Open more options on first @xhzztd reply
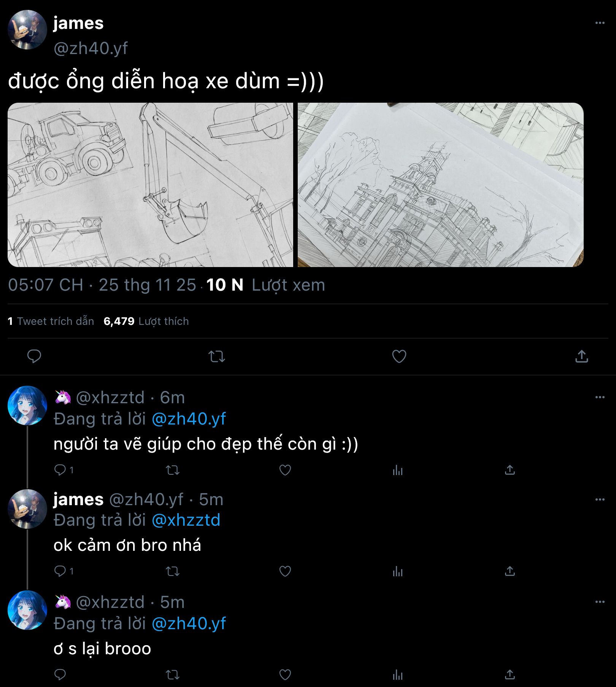 pos(600,397)
